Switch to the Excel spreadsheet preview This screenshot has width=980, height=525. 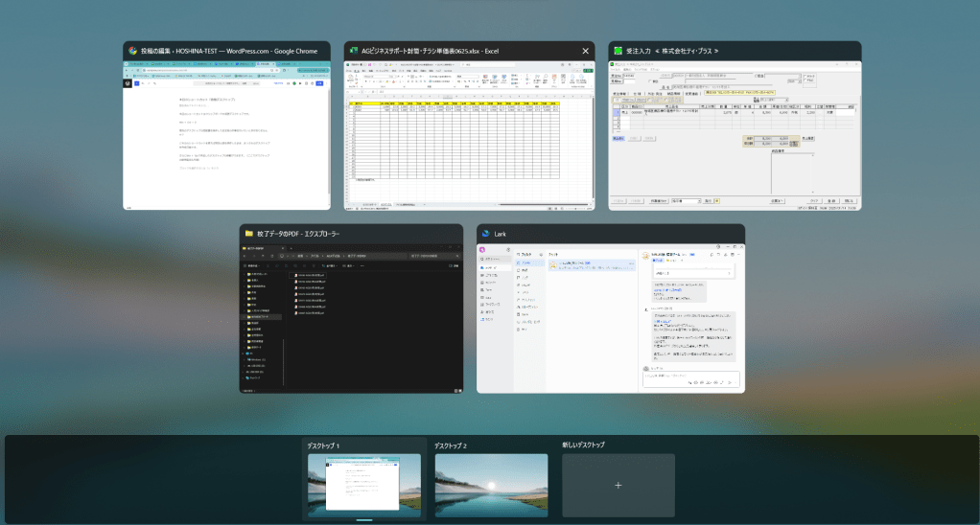[x=469, y=135]
